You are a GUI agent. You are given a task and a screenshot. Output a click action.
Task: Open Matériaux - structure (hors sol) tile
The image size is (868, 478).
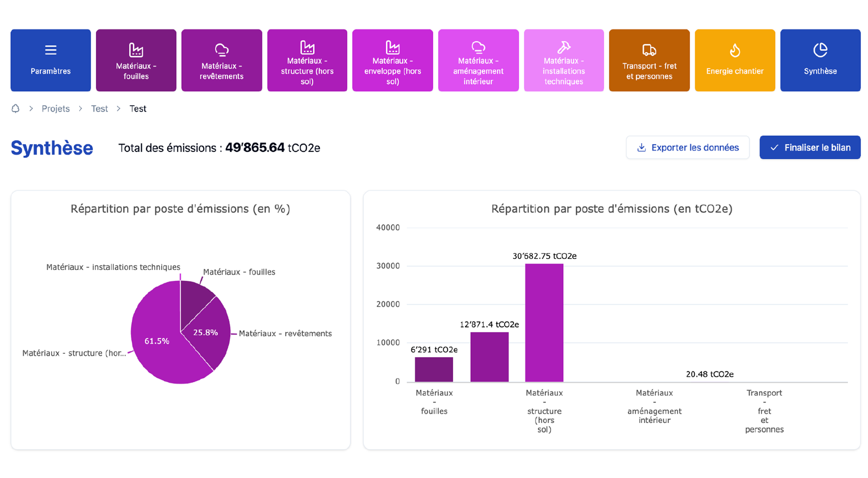point(307,60)
